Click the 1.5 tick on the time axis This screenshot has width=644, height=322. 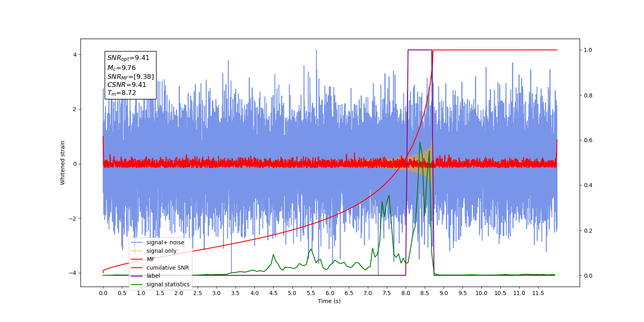(x=160, y=293)
